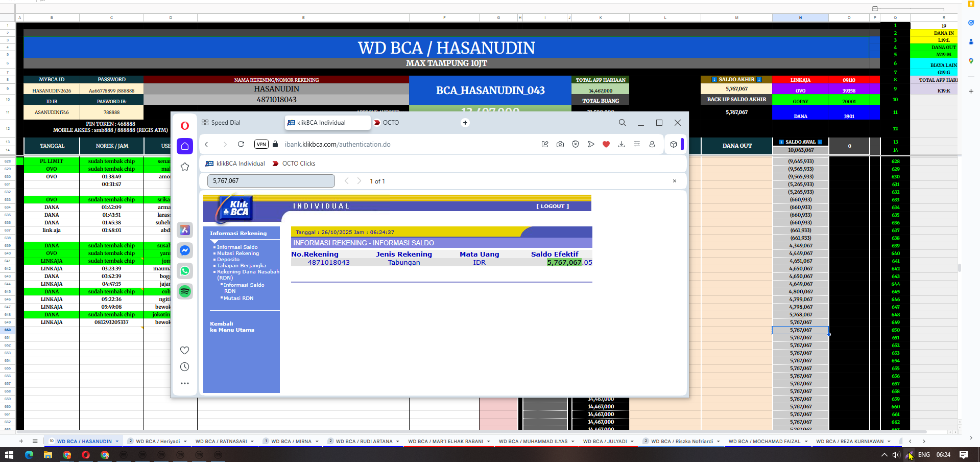
Task: Click the address bar URL ibank.klikbca.com
Action: 338,145
